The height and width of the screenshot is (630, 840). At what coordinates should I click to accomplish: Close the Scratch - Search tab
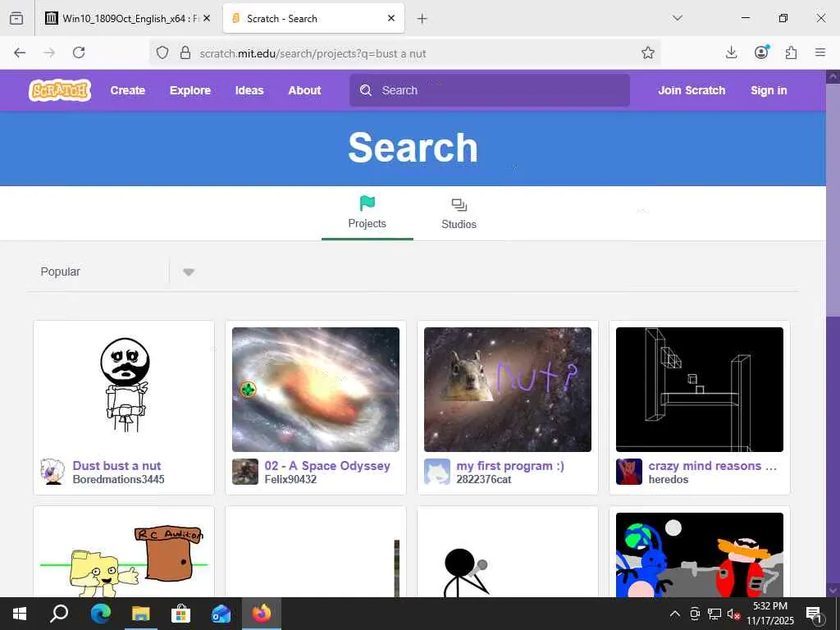[x=391, y=18]
